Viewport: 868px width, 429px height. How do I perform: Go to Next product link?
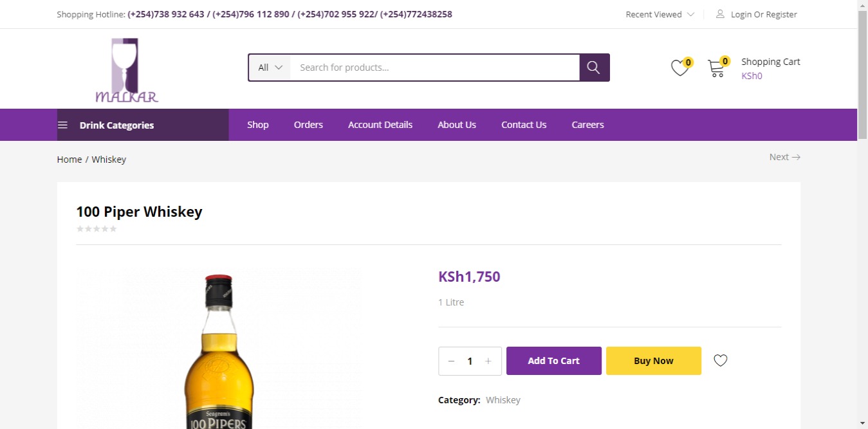(x=784, y=157)
